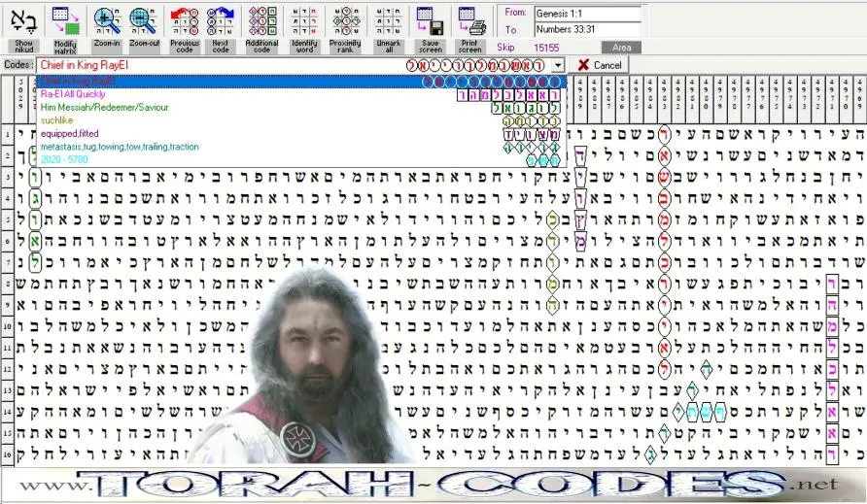The image size is (867, 504).
Task: Open the Proximity rank tool
Action: 345,29
